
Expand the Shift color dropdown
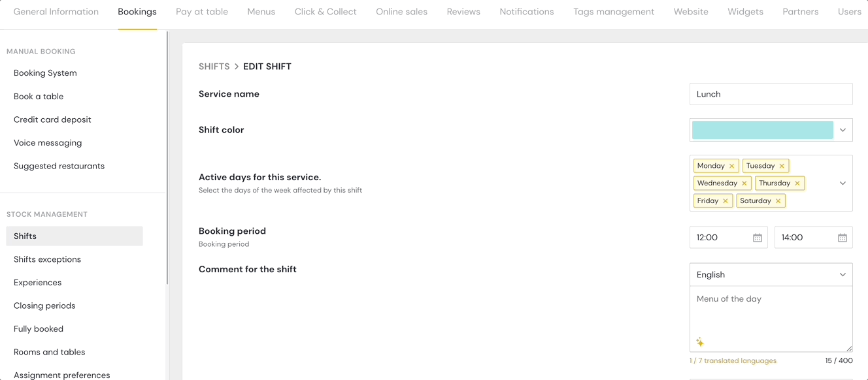pos(843,130)
